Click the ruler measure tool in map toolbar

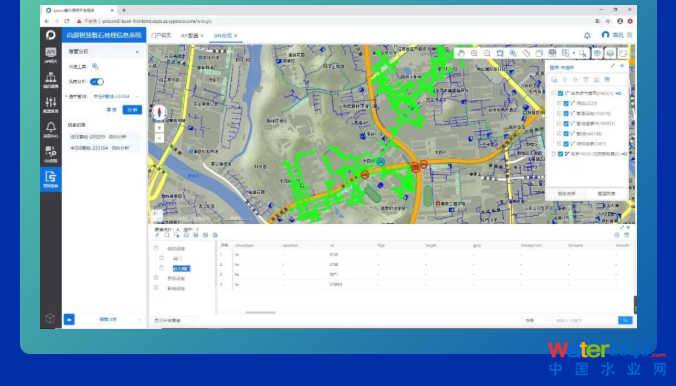526,53
